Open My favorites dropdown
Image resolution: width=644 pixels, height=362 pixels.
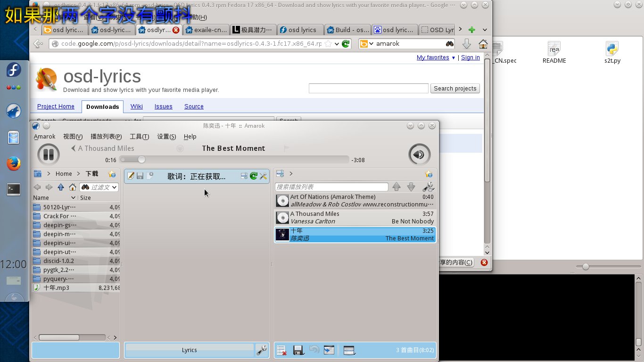(436, 58)
